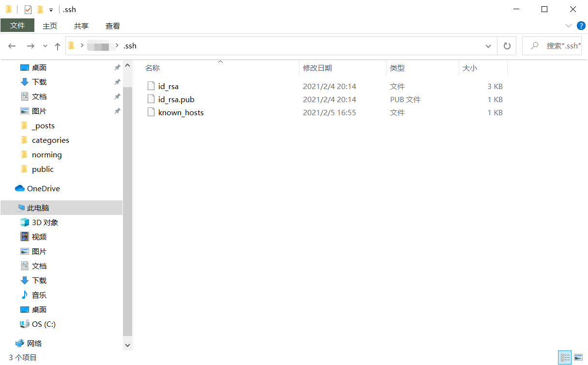Refresh the current folder view
588x365 pixels.
pyautogui.click(x=507, y=46)
